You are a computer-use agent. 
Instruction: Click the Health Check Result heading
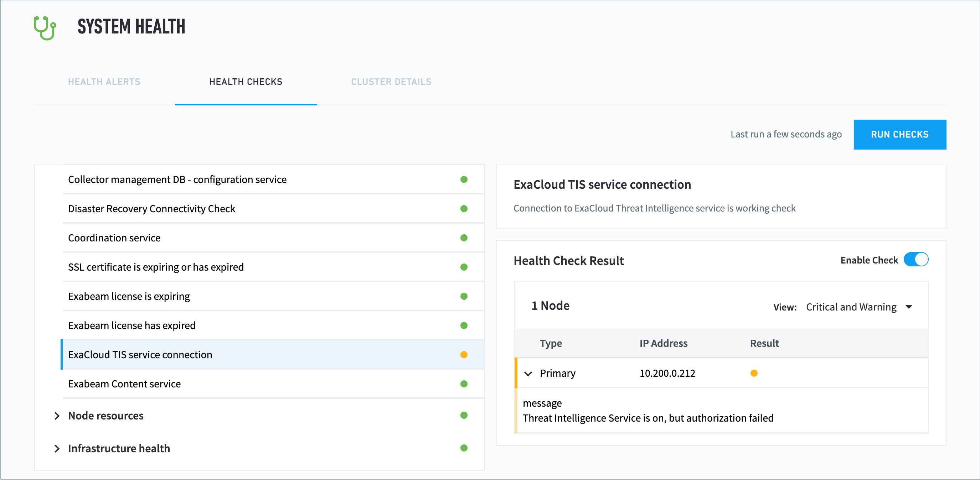pos(568,261)
